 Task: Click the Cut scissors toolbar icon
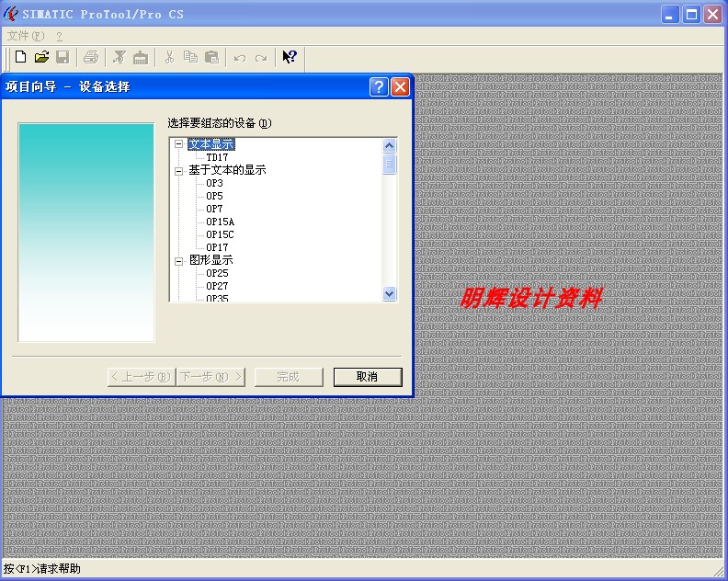pos(169,57)
